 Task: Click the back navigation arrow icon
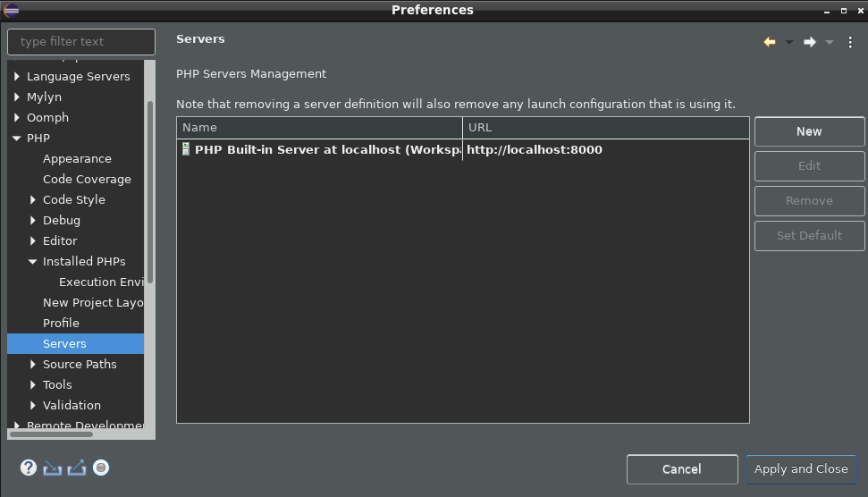coord(770,42)
